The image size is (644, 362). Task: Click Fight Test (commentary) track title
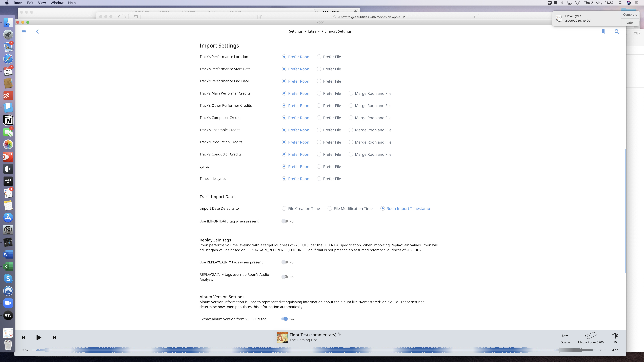(x=313, y=335)
